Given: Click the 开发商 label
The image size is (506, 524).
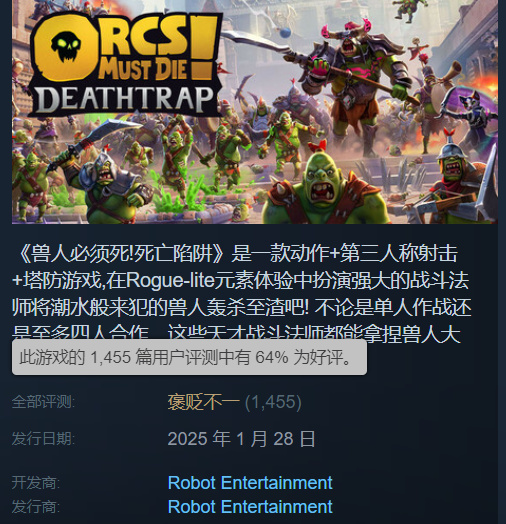Looking at the screenshot, I should pos(36,483).
